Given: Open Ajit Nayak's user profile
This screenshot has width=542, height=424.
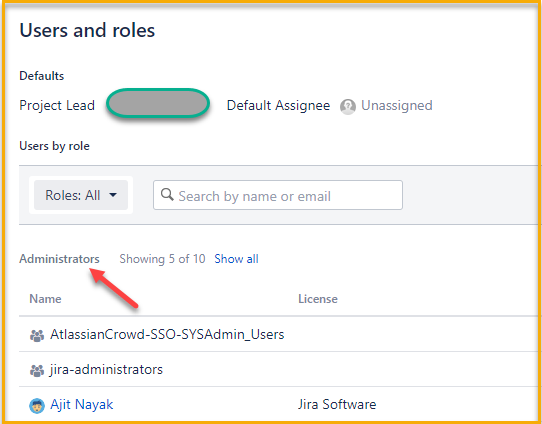Looking at the screenshot, I should pyautogui.click(x=82, y=404).
